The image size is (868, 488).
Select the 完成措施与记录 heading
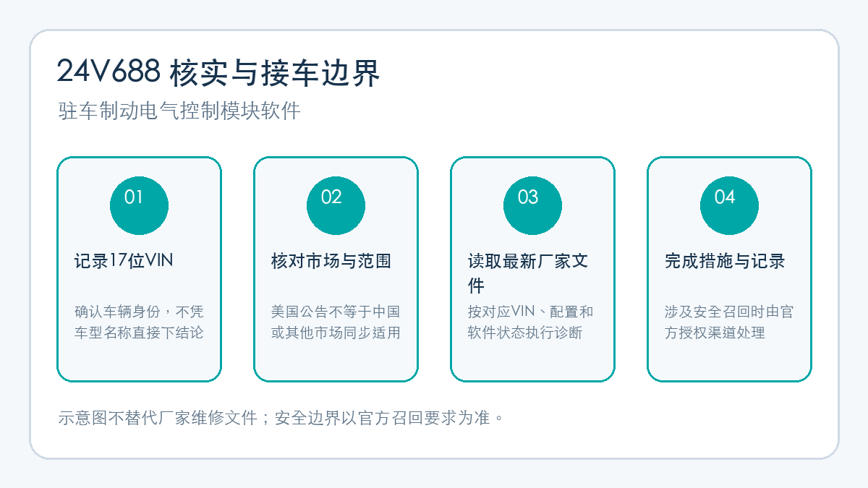pyautogui.click(x=725, y=261)
